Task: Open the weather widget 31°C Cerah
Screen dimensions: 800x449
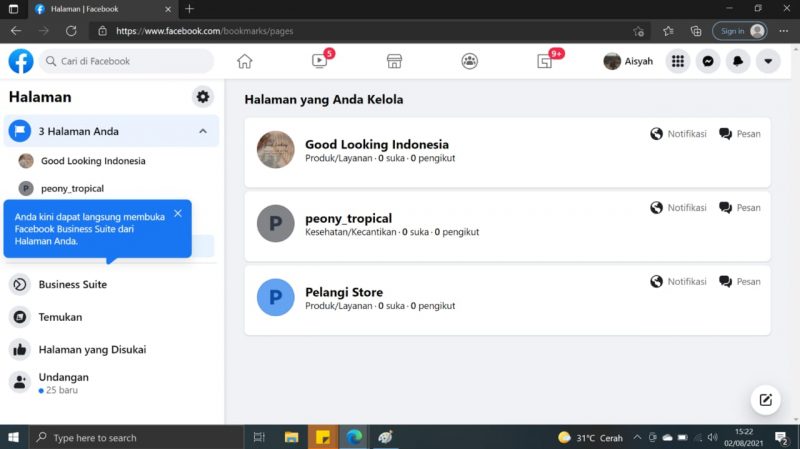Action: (591, 438)
